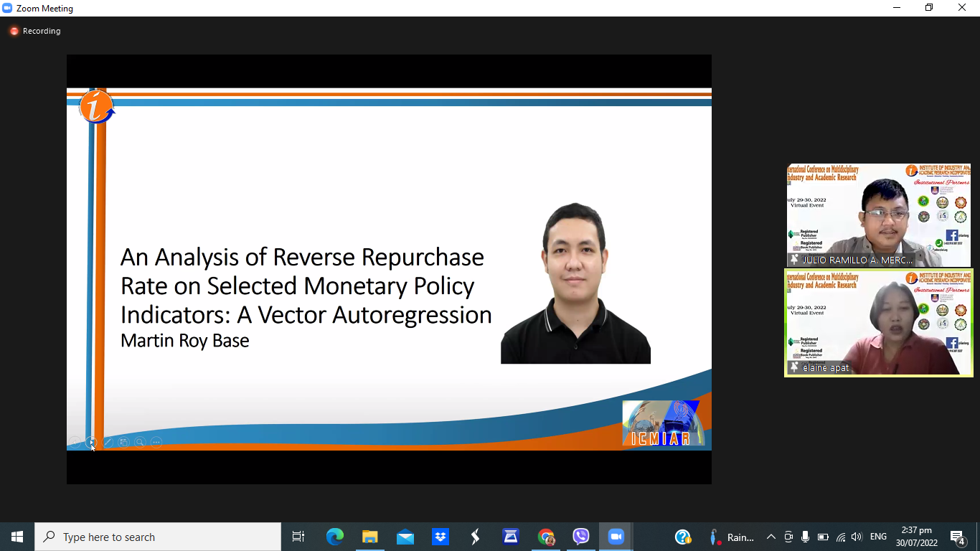
Task: Click the ENG language selector
Action: [x=878, y=537]
